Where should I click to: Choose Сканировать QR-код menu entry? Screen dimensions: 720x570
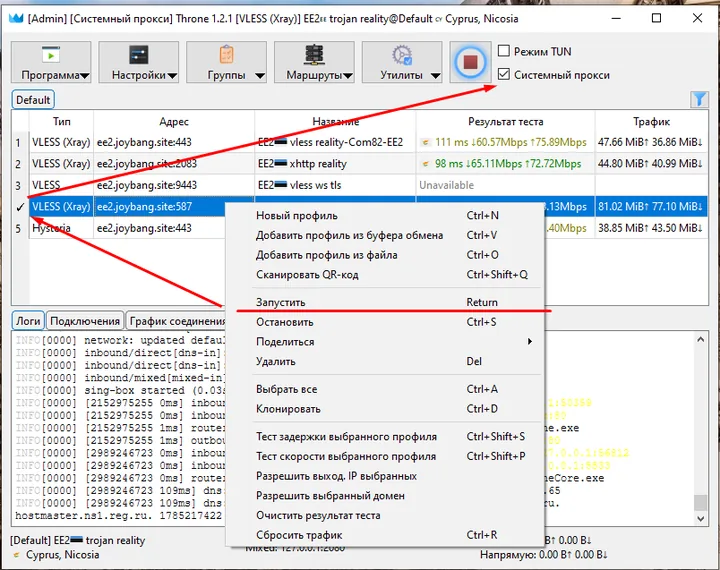(385, 275)
